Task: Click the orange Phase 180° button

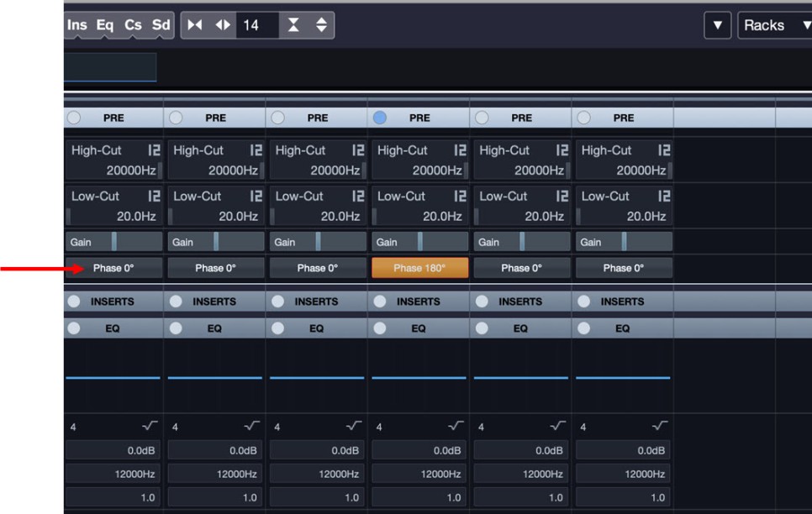Action: point(419,268)
